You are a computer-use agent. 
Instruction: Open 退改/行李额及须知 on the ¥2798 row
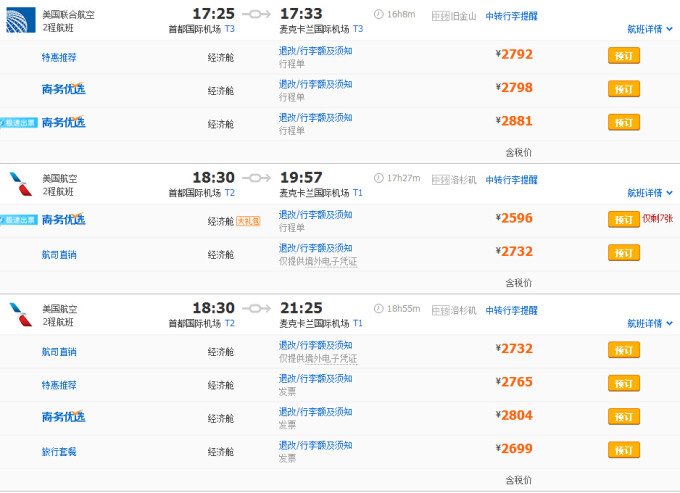click(315, 84)
